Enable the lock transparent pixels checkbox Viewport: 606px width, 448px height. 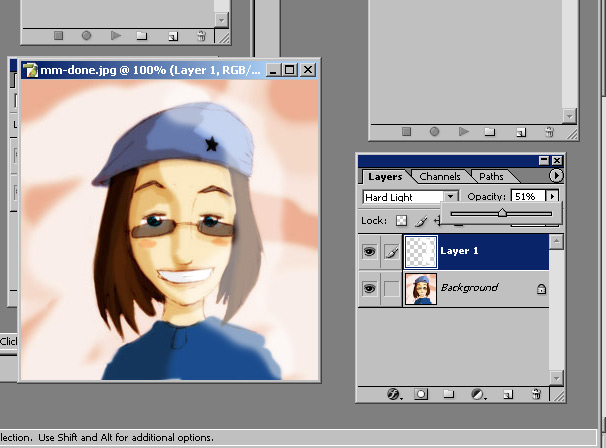coord(401,220)
